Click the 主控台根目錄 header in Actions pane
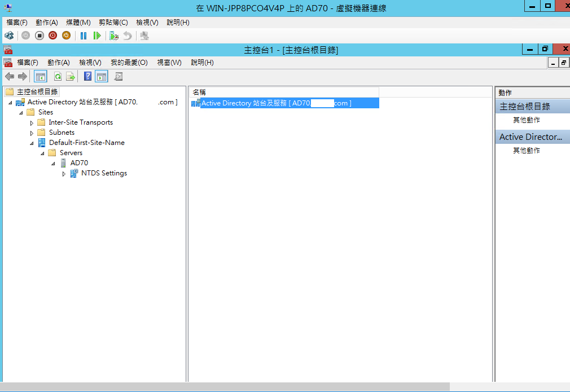Viewport: 570px width, 392px height. (533, 107)
